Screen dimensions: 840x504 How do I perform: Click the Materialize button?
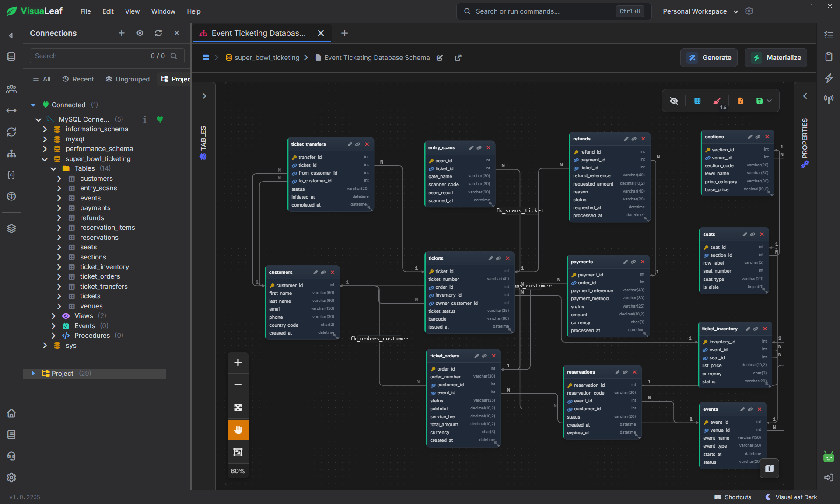[776, 58]
